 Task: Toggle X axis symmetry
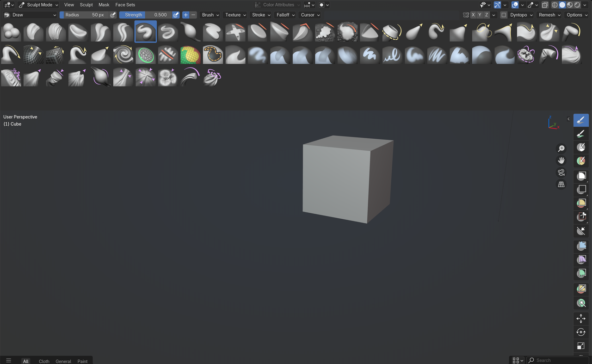click(x=473, y=15)
